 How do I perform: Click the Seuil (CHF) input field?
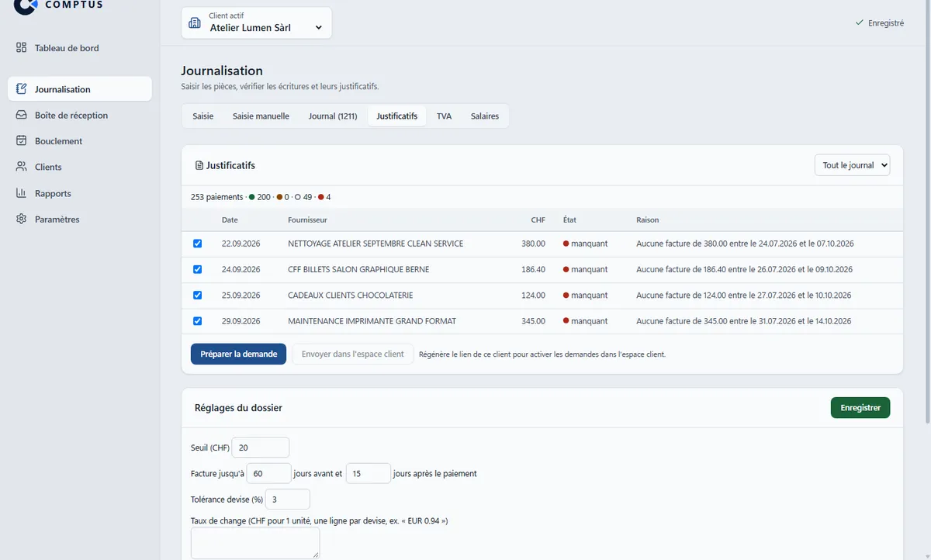click(x=261, y=448)
